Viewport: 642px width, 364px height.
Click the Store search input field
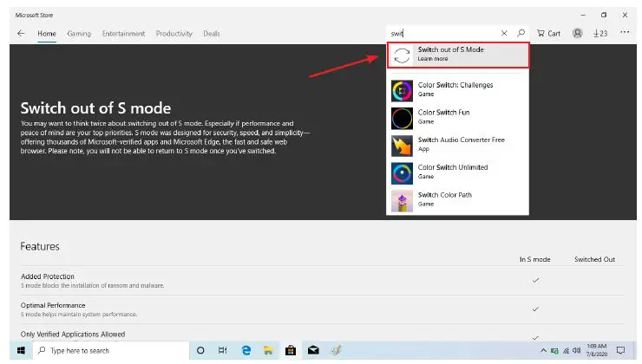click(442, 34)
